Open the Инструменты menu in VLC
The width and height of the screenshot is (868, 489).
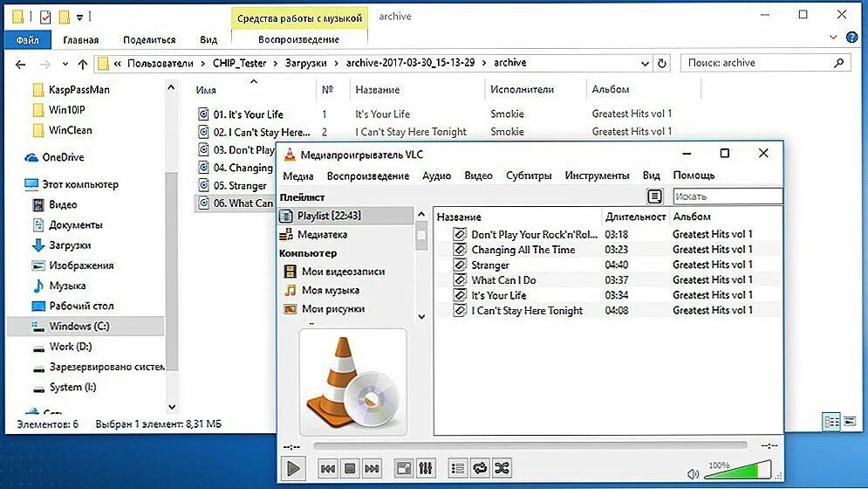click(x=597, y=176)
